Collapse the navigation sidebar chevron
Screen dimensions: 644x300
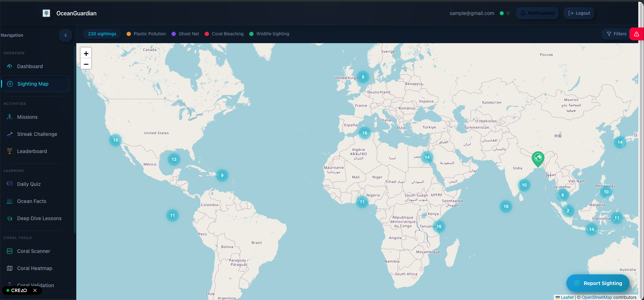66,35
